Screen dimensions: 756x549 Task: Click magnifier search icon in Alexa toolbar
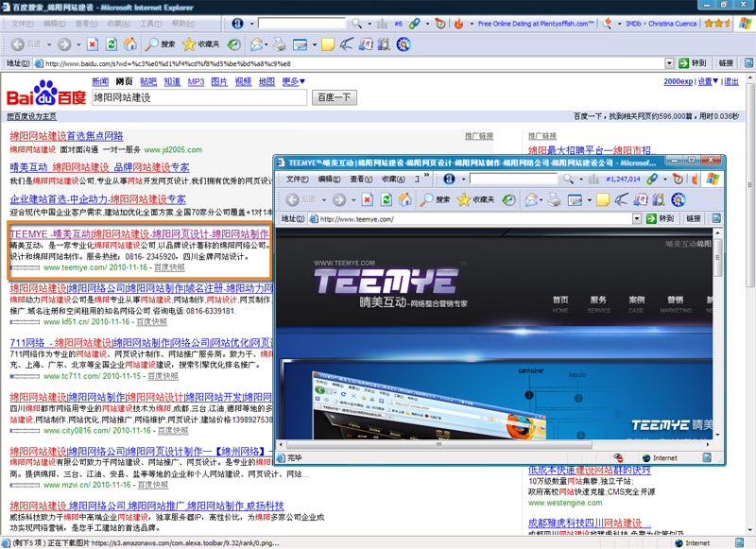(356, 23)
